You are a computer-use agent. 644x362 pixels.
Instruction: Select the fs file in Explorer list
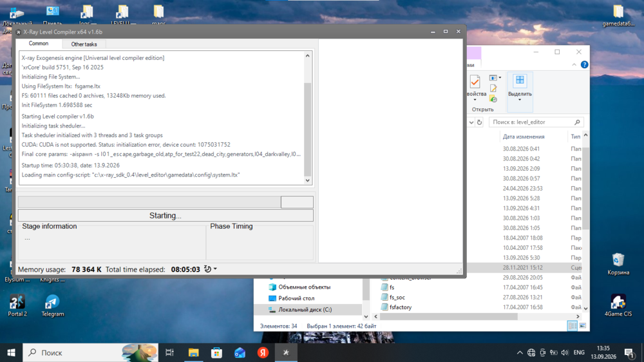(392, 287)
